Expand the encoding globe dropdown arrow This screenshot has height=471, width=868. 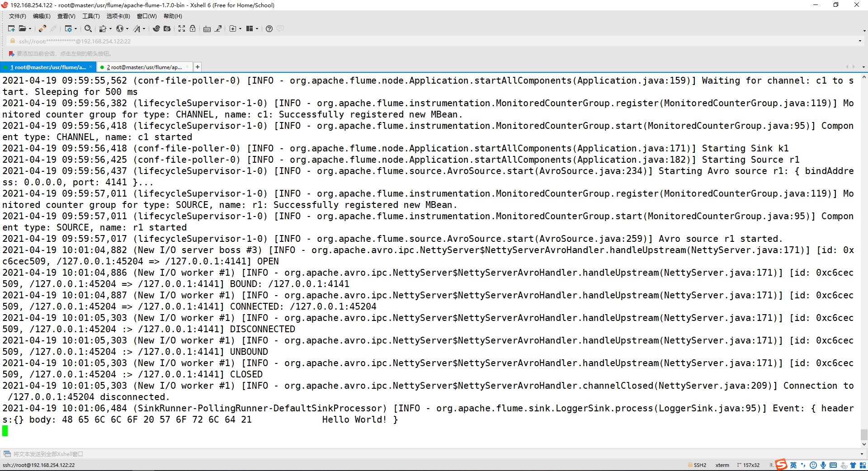[127, 28]
